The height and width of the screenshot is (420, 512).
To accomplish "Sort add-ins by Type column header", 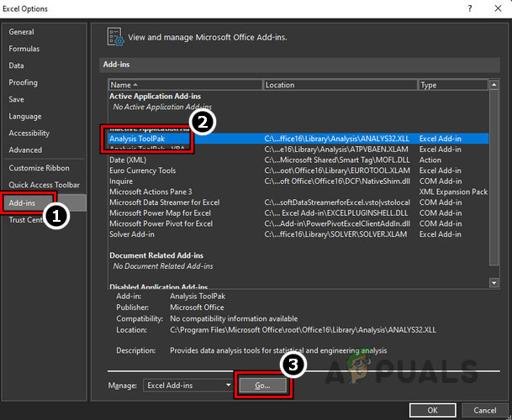I will click(x=453, y=85).
